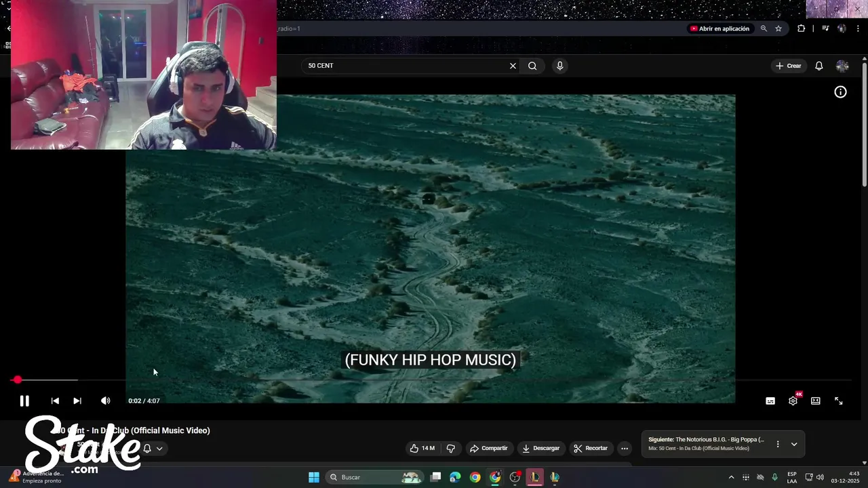Toggle subtitles on the video player

pos(770,401)
